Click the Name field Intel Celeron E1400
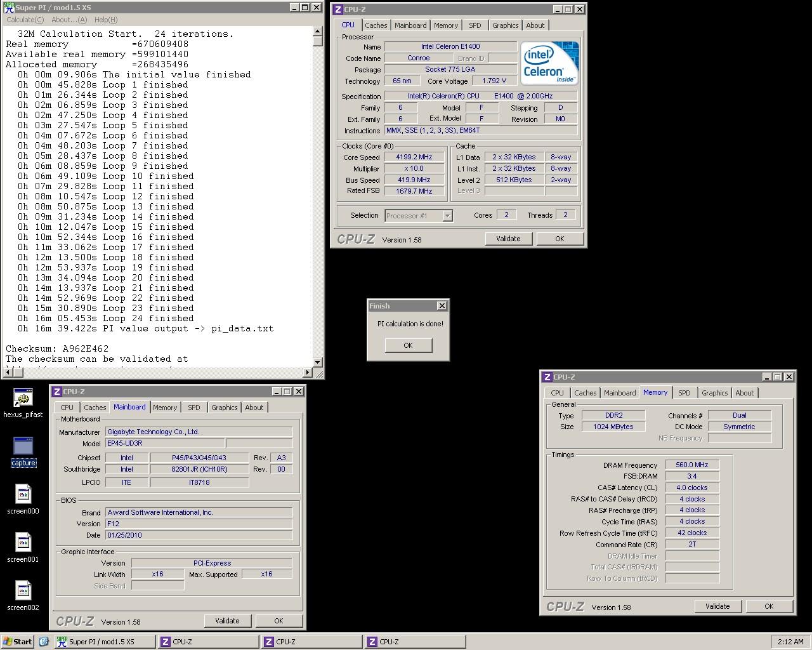 coord(450,46)
